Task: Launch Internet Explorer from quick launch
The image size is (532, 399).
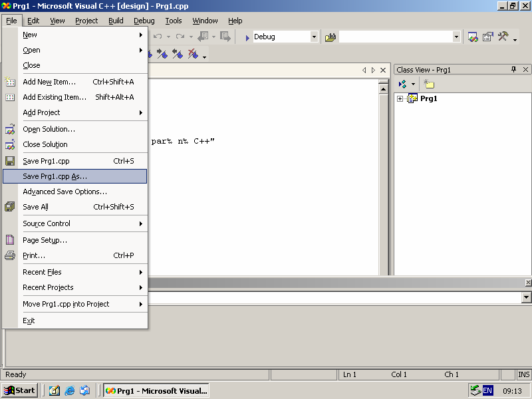Action: [x=70, y=390]
